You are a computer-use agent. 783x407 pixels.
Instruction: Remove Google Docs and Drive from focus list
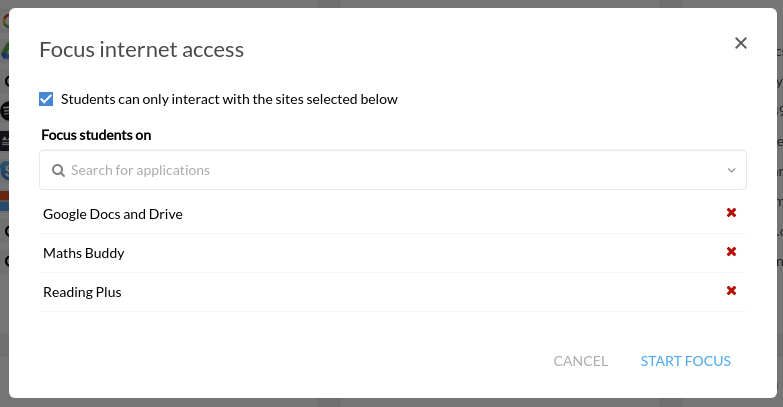pos(731,213)
